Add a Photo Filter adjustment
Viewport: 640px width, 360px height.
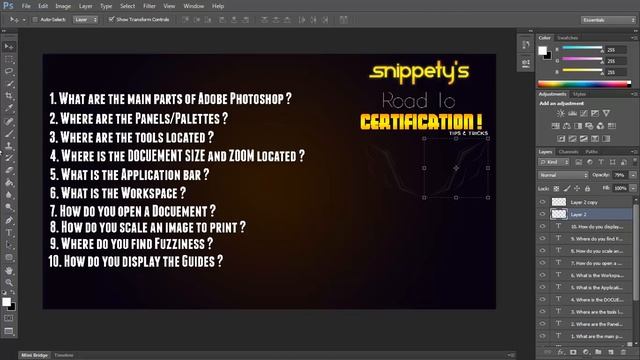tap(589, 126)
